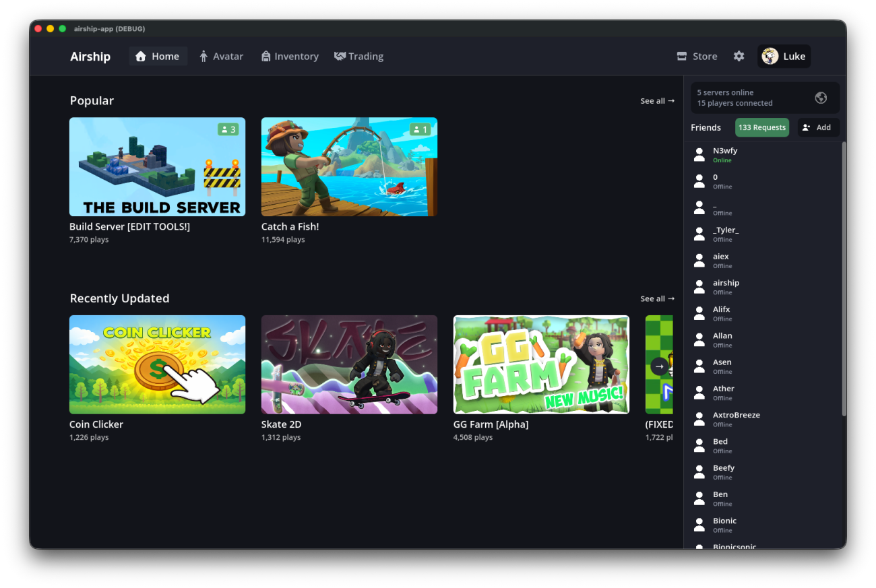Open the Catch a Fish thumbnail

pyautogui.click(x=349, y=167)
